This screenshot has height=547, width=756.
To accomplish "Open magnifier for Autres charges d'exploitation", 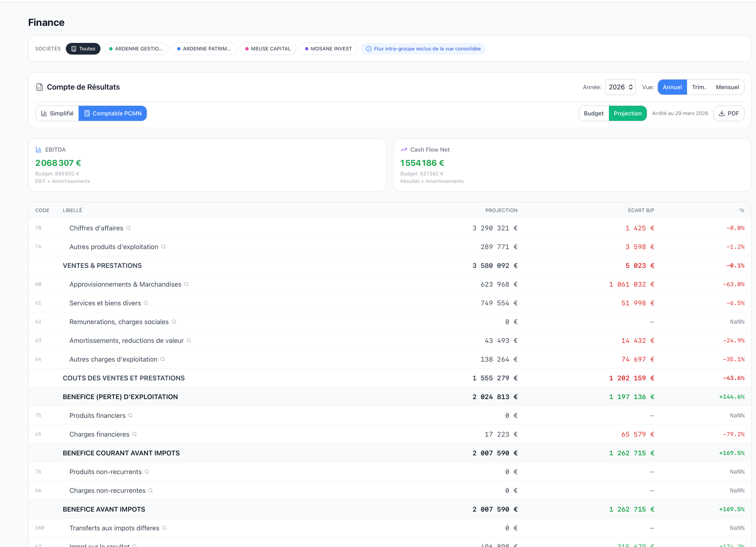I will tap(163, 359).
